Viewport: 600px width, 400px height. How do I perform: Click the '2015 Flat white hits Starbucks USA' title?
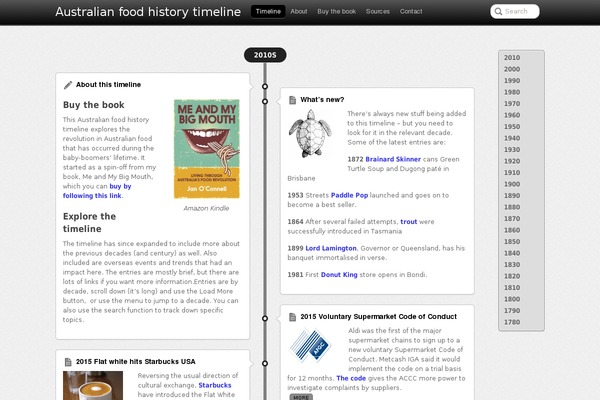135,362
